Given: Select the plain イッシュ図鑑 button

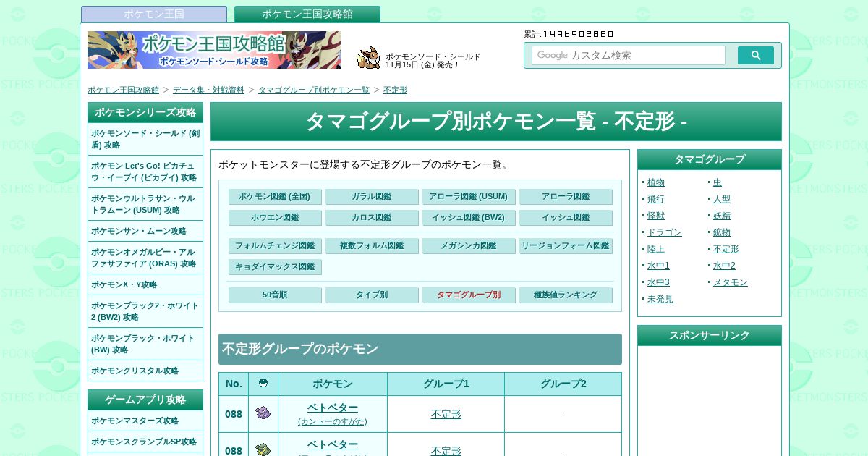Looking at the screenshot, I should 566,217.
